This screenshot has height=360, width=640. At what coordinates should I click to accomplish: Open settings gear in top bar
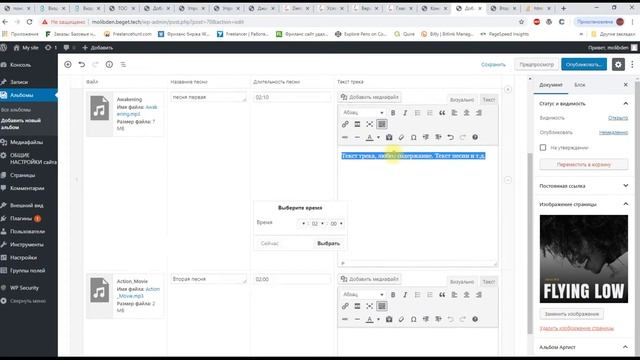tap(618, 64)
